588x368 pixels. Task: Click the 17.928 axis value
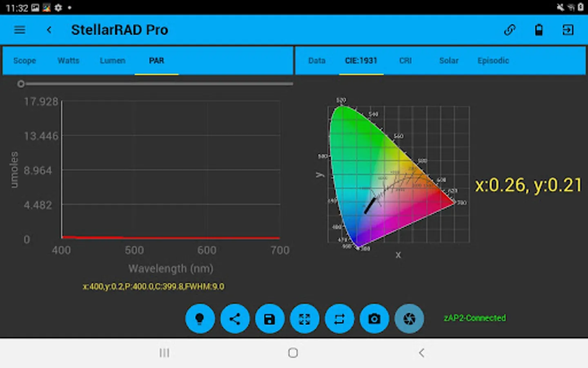41,101
